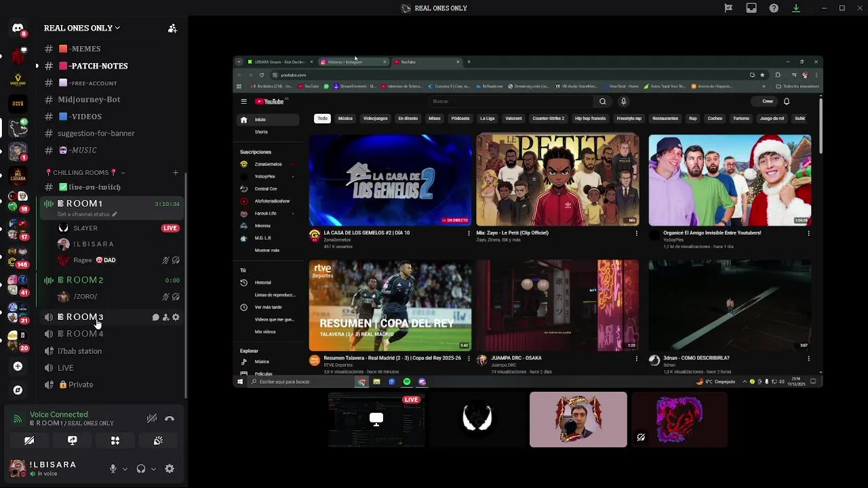Invite members to ROOM3 via person-plus icon

tap(165, 317)
